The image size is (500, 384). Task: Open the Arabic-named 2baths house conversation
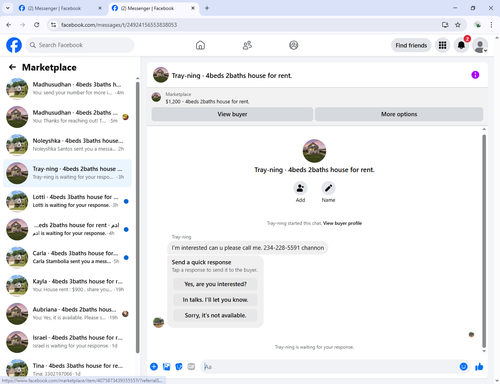pyautogui.click(x=67, y=229)
